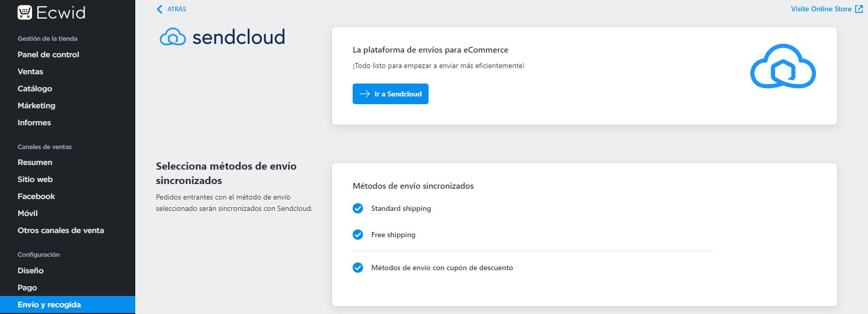Click the 'Configuración' section label
Viewport: 868px width, 314px height.
[x=39, y=255]
